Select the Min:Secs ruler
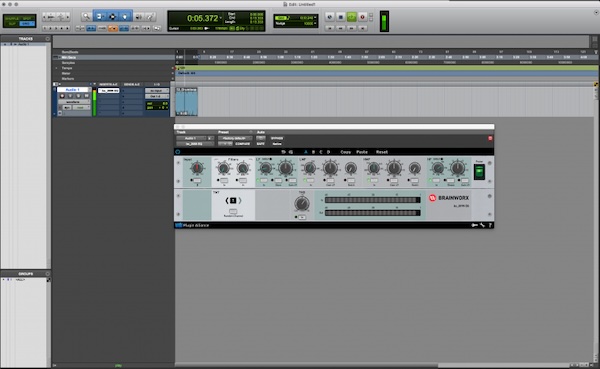Viewport: 600px width, 369px height. (x=69, y=57)
